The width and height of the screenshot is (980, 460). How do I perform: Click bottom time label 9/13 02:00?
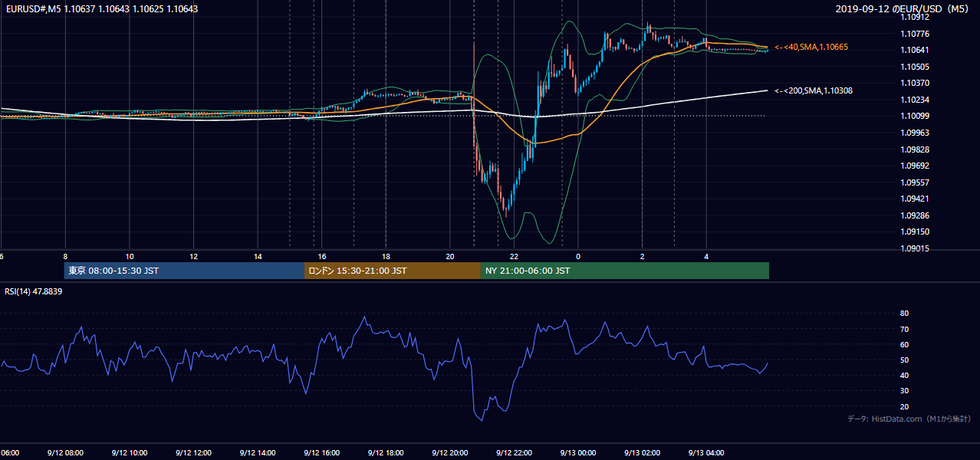[x=643, y=453]
